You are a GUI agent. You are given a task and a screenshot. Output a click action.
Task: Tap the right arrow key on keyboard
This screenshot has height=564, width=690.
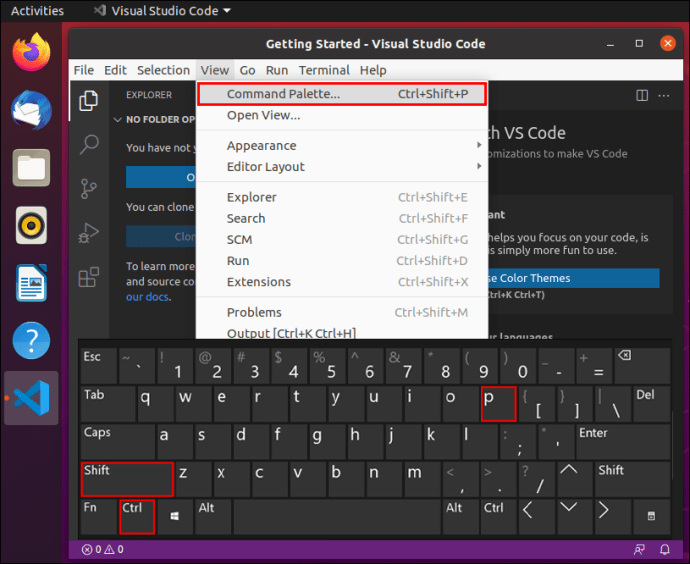click(613, 516)
